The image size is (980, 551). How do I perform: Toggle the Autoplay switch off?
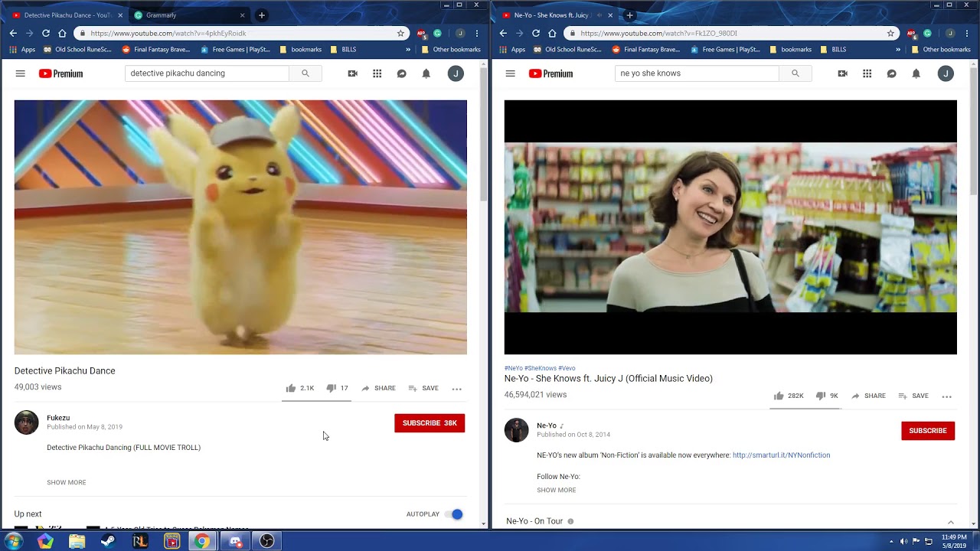pyautogui.click(x=456, y=514)
